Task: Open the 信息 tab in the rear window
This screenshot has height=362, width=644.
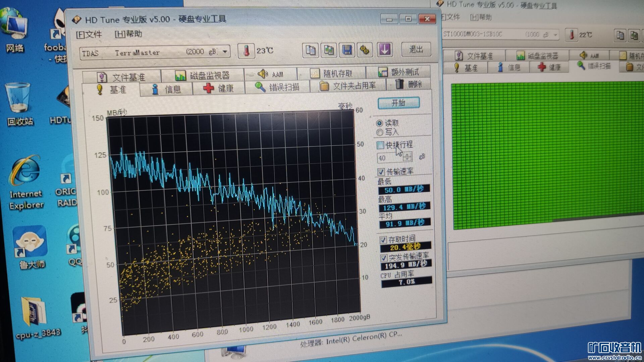Action: 509,67
